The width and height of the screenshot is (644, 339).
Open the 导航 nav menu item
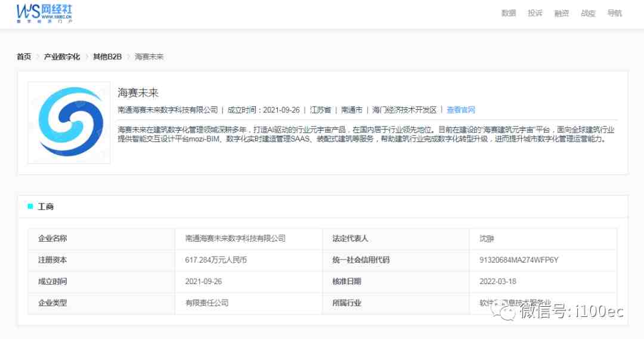tap(614, 13)
